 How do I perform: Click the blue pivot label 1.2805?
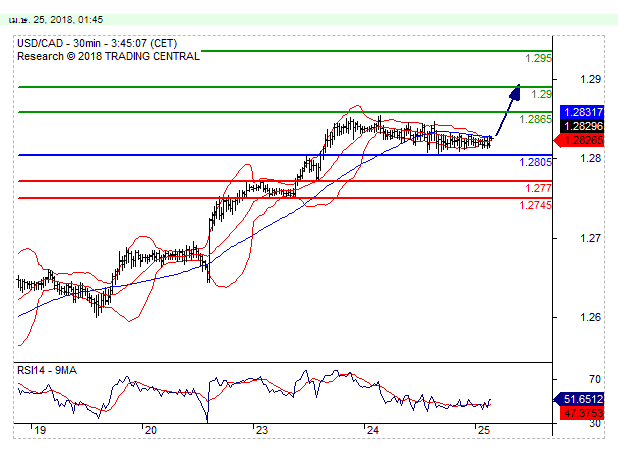(535, 162)
